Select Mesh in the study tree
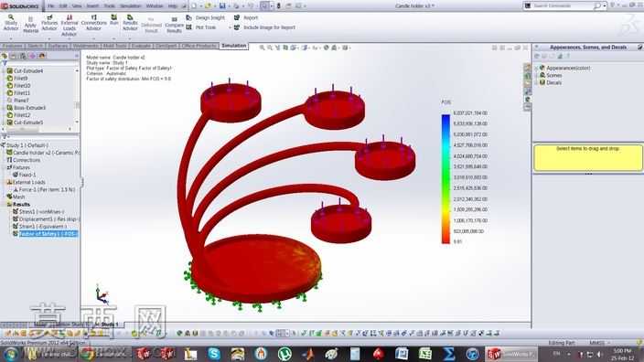 coord(16,197)
